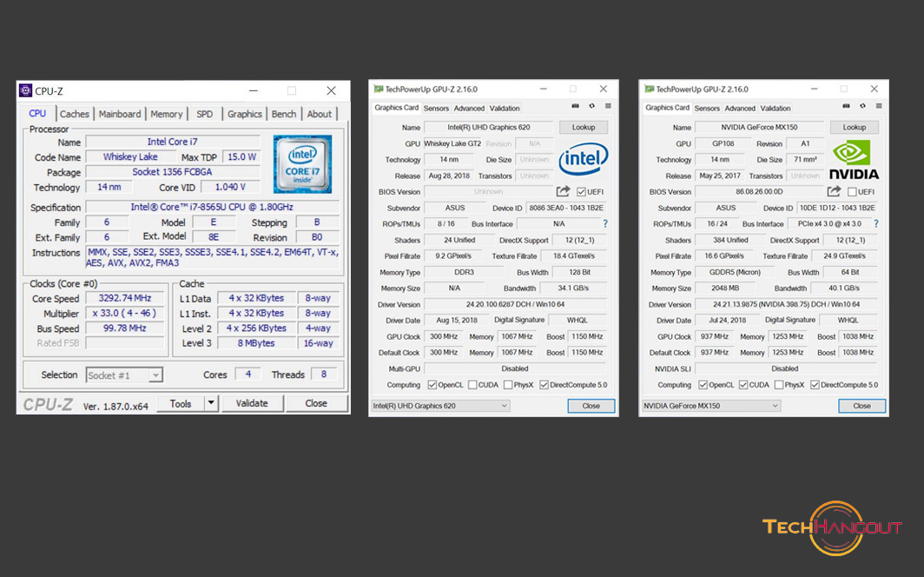Switch to the Bench tab in CPU-Z
The width and height of the screenshot is (924, 577).
click(x=284, y=114)
